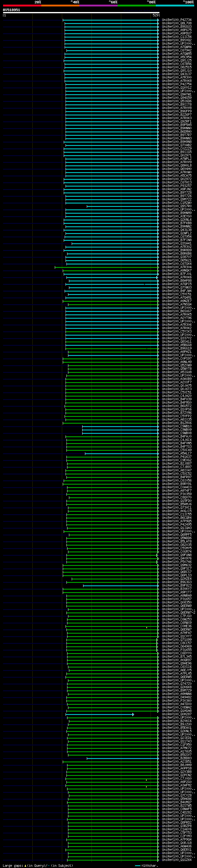Open hit UniRef100_B9P5A5
197x868 pixels.
coord(177,125)
